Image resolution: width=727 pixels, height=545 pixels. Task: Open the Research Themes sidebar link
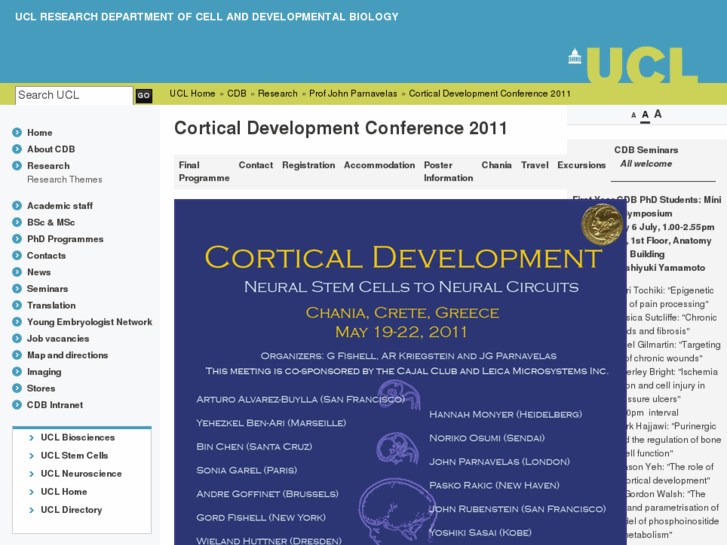(x=64, y=180)
